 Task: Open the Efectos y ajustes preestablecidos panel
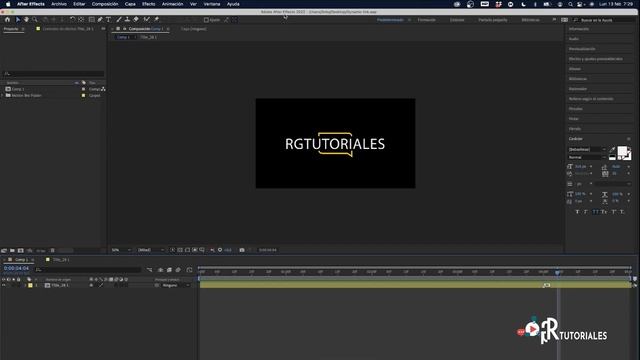point(596,59)
